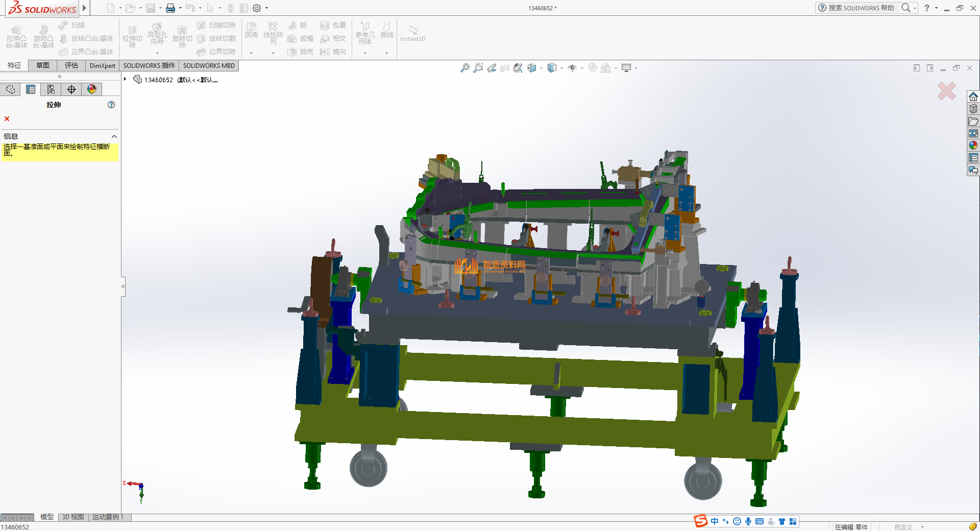Screen dimensions: 980x531
Task: Cancel the extrude with the red X
Action: [7, 119]
